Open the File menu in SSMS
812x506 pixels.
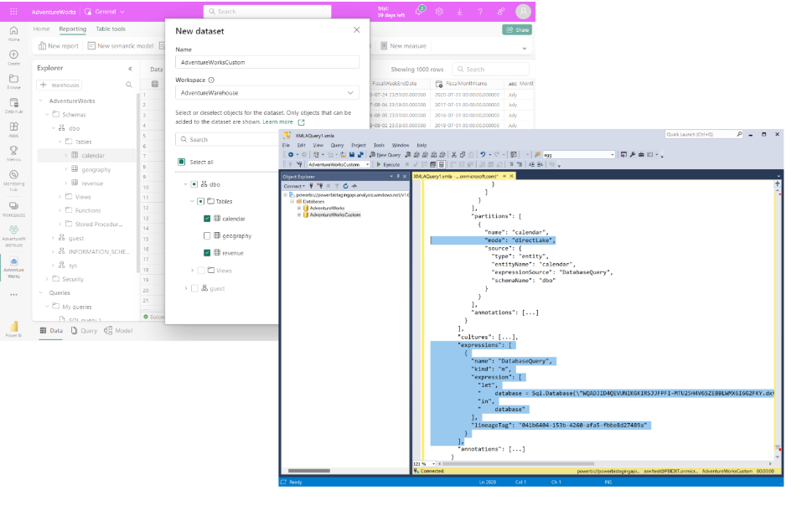pyautogui.click(x=286, y=145)
